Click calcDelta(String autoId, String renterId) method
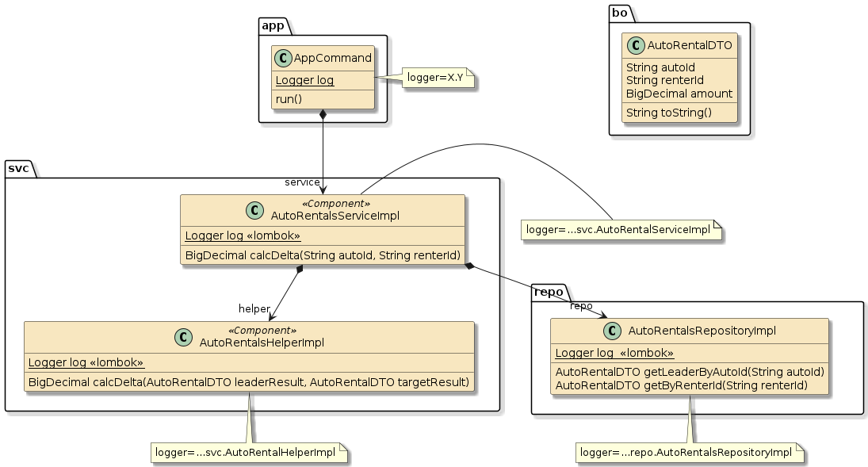This screenshot has height=467, width=868. pos(323,255)
